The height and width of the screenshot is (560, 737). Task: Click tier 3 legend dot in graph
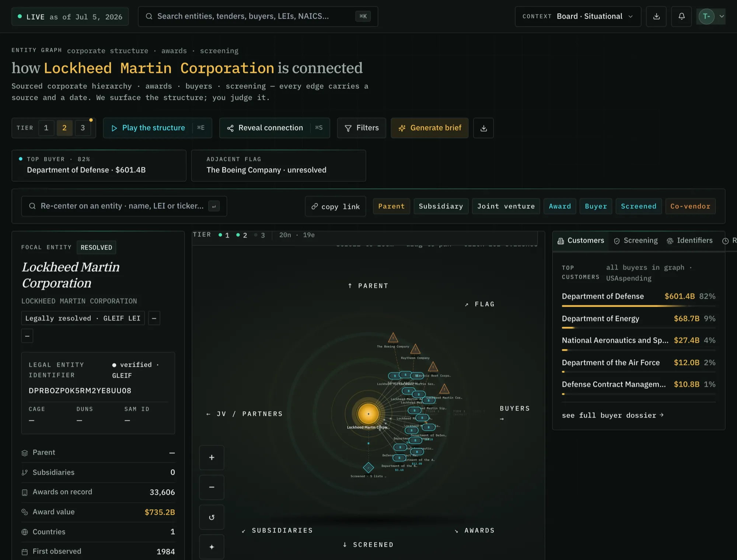click(256, 235)
